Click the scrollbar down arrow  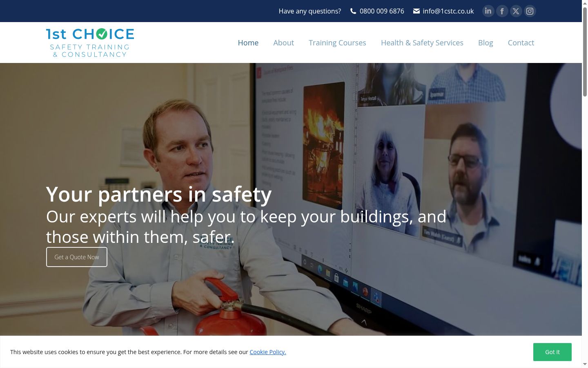(585, 364)
